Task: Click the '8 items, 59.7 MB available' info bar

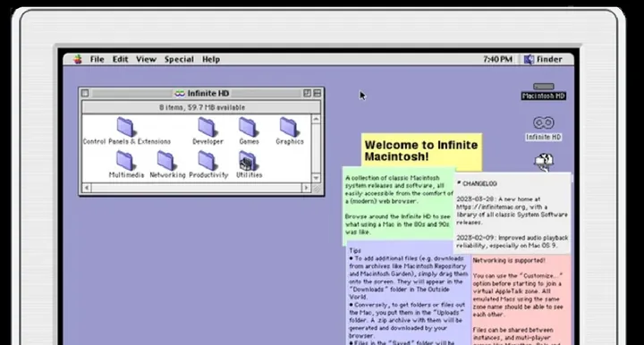Action: coord(201,107)
